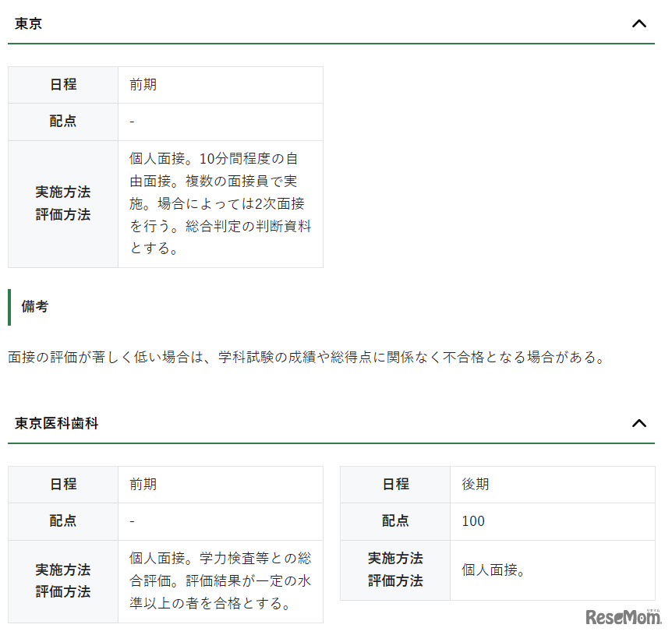Open the 東京 accordion header
Viewport: 672px width, 635px height.
point(27,23)
